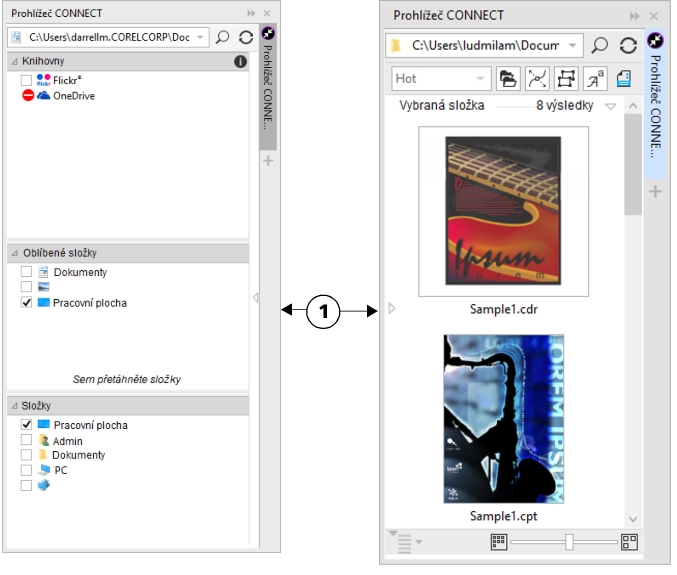Collapse the Oblíbené složky section
The width and height of the screenshot is (677, 575).
click(14, 254)
